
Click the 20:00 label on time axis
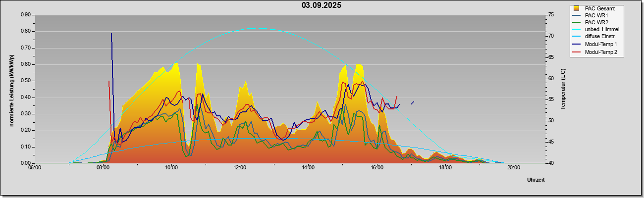[514, 167]
